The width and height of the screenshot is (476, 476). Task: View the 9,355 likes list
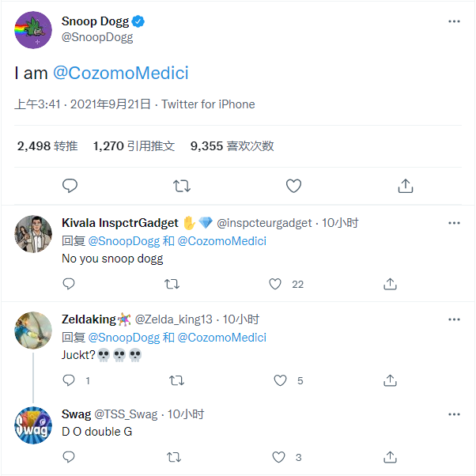pyautogui.click(x=232, y=145)
